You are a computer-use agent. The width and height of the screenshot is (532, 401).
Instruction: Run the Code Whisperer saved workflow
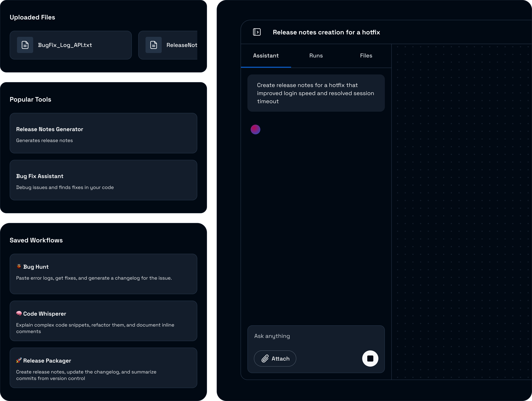point(103,321)
